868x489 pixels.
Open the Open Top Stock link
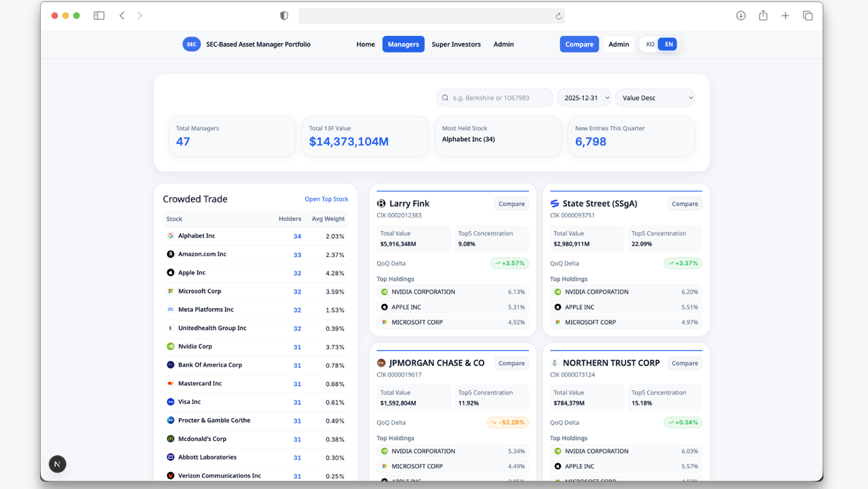coord(326,199)
